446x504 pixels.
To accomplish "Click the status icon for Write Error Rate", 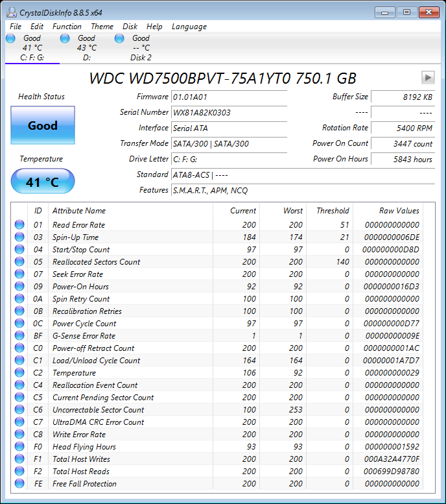I will 19,434.
